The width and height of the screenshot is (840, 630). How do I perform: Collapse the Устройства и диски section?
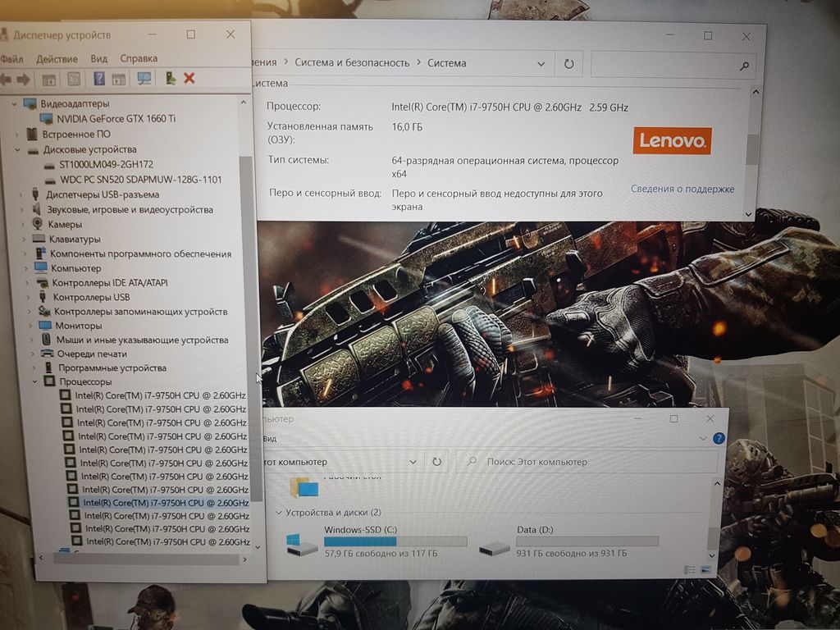(x=278, y=513)
